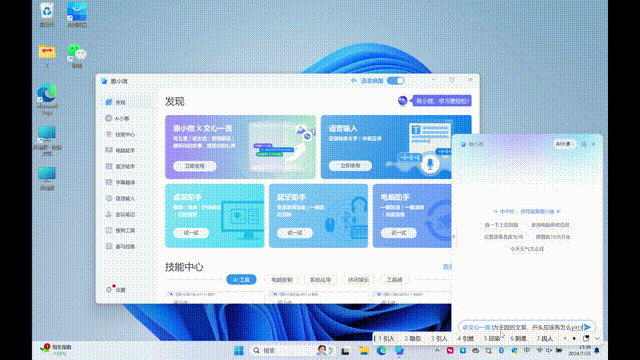Screen dimensions: 640x360
Task: Select the AI工具 tab in 技能中心
Action: (241, 280)
